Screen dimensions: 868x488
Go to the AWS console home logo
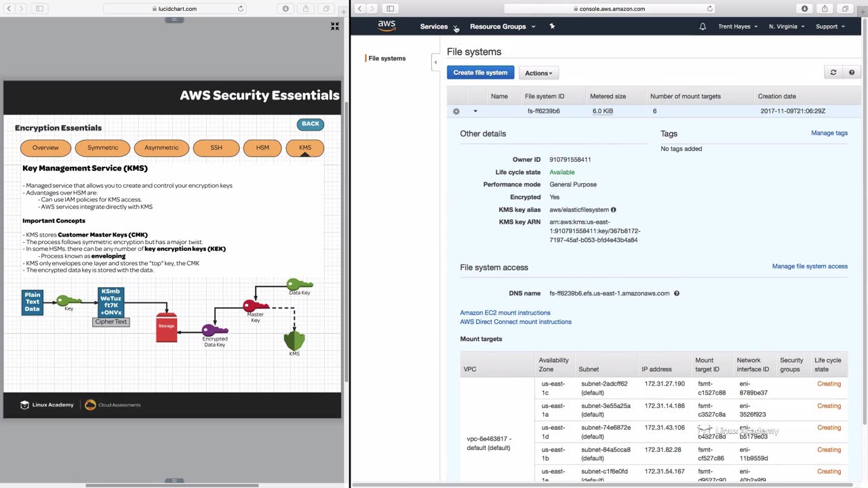pos(387,26)
